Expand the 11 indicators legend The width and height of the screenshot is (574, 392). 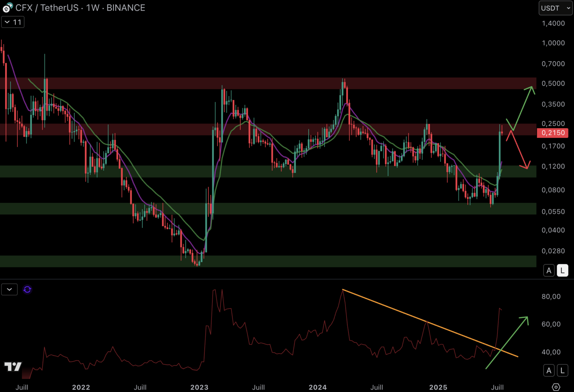pyautogui.click(x=13, y=22)
